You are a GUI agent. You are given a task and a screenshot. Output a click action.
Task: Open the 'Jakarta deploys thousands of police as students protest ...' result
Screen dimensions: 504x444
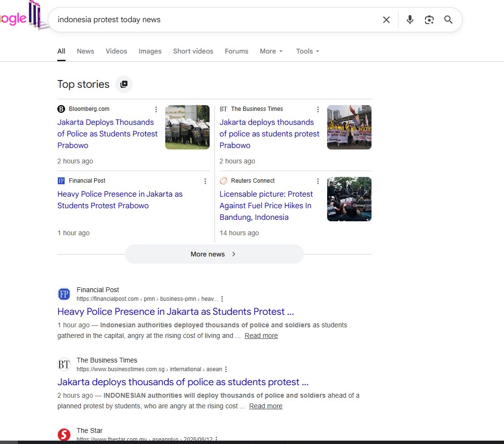(183, 382)
